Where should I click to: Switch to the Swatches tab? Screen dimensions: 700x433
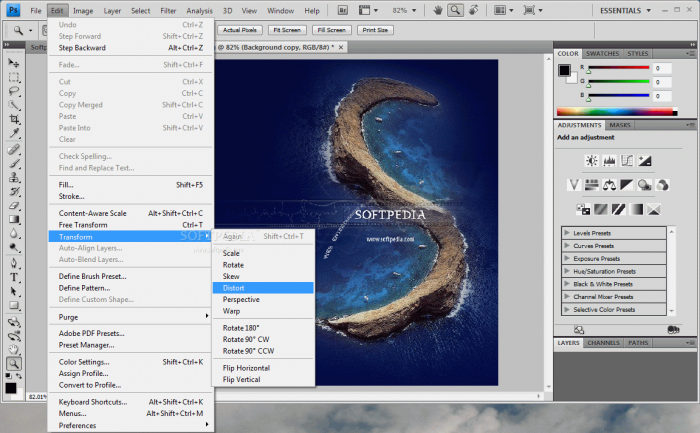[602, 54]
